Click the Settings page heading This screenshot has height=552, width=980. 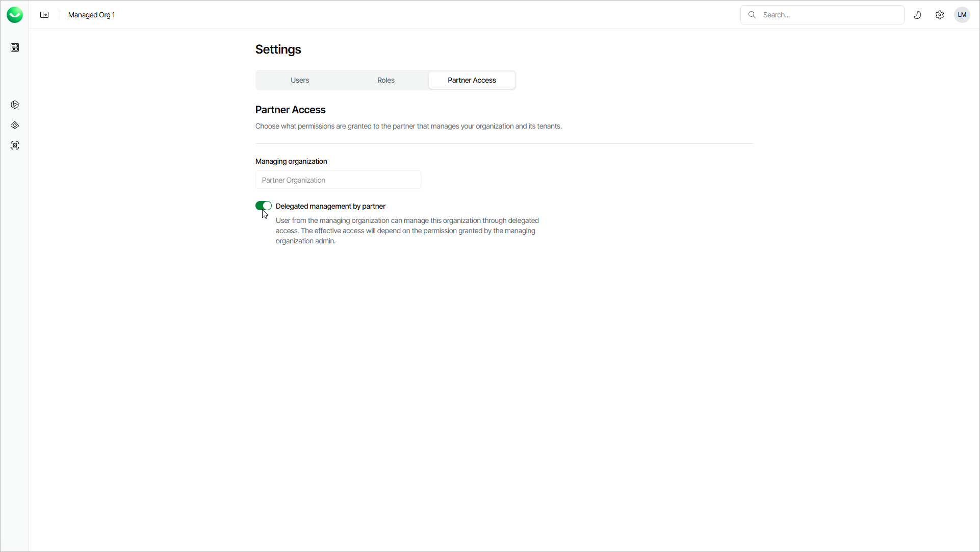coord(278,49)
